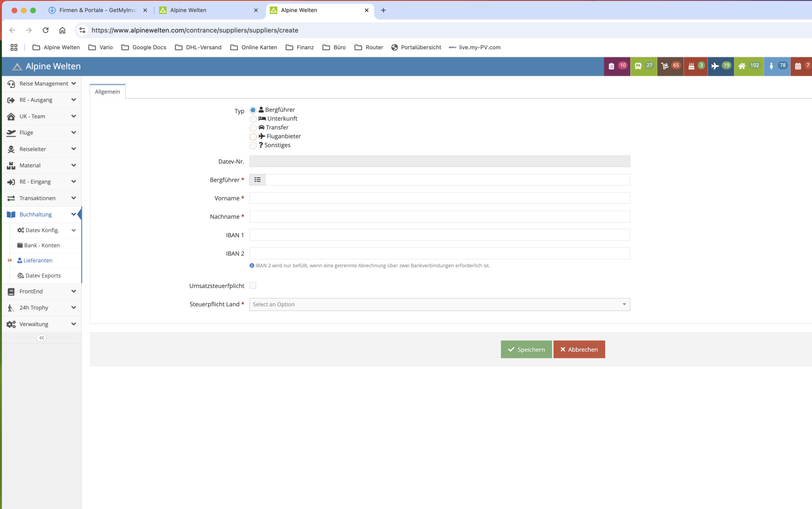Expand the Reise Management menu
The width and height of the screenshot is (812, 509).
(42, 84)
